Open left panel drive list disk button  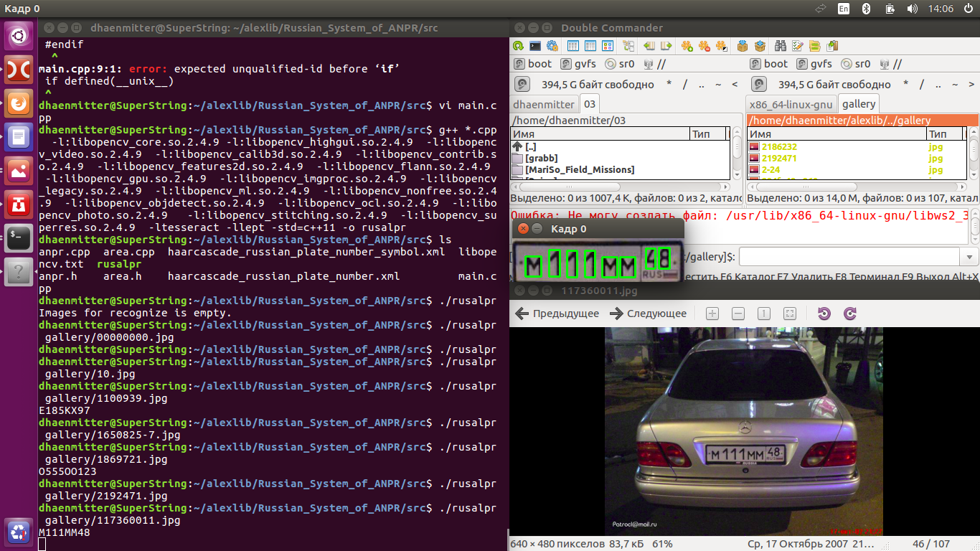(522, 85)
